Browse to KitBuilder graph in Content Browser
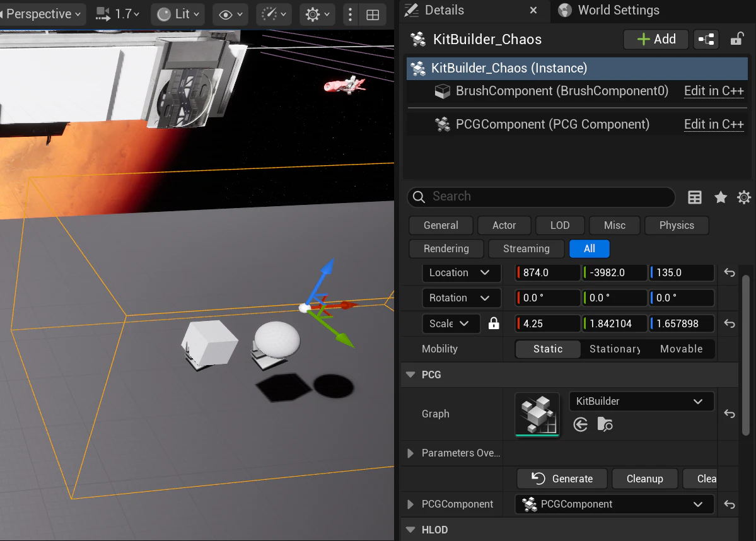 click(605, 425)
